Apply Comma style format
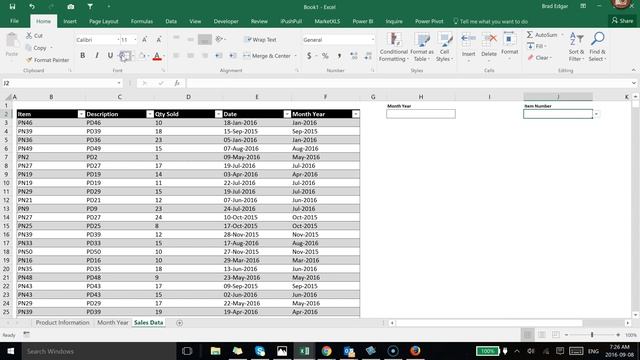640x360 pixels. point(340,56)
